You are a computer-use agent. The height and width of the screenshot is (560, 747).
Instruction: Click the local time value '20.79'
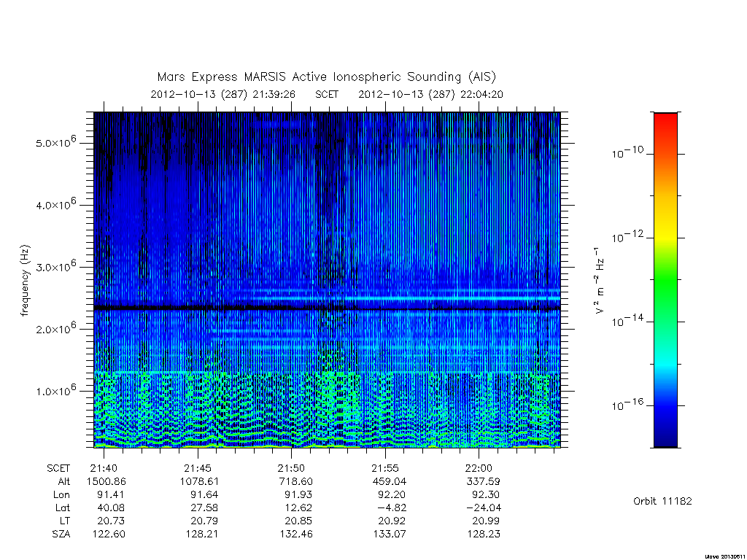tap(204, 521)
